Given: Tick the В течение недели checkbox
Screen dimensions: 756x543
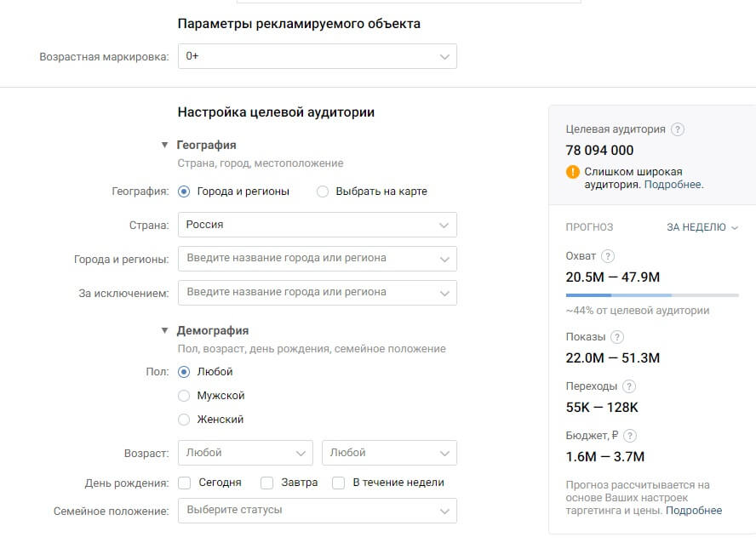Looking at the screenshot, I should pyautogui.click(x=339, y=483).
